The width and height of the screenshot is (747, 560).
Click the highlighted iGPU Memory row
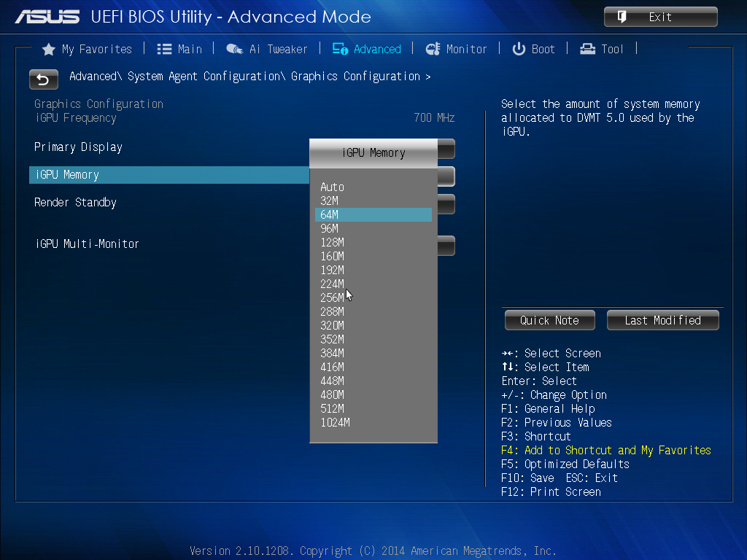(x=169, y=175)
